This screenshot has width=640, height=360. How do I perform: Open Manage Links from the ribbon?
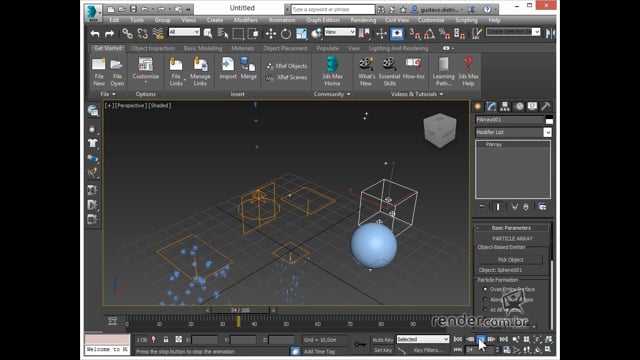pyautogui.click(x=200, y=71)
